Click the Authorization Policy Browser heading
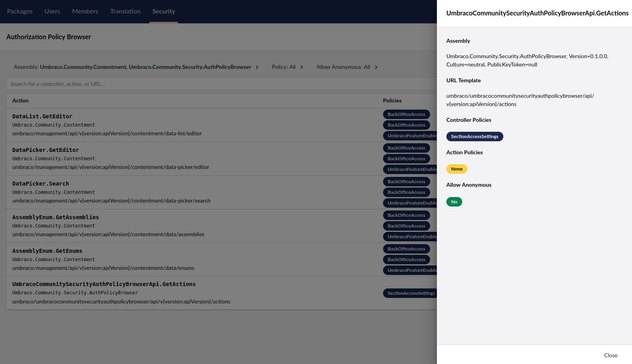 [x=48, y=37]
